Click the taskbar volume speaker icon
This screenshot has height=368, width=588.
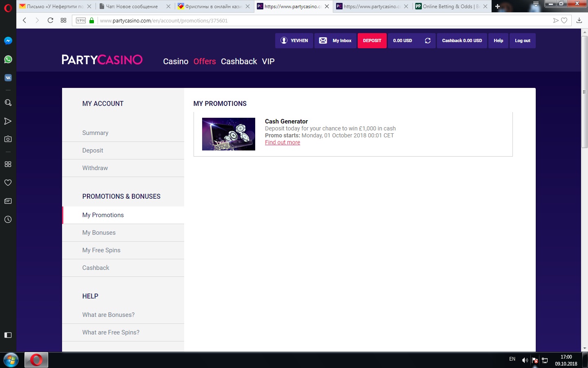pos(525,360)
